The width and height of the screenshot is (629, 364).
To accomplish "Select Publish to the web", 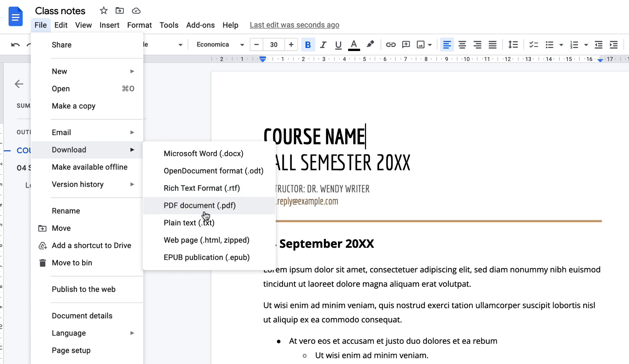I will pos(87,289).
